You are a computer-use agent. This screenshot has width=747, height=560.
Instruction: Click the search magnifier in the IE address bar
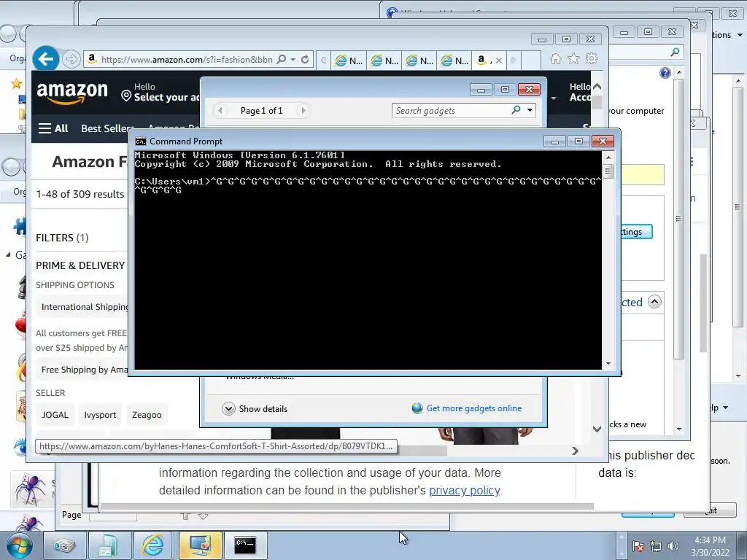point(282,59)
